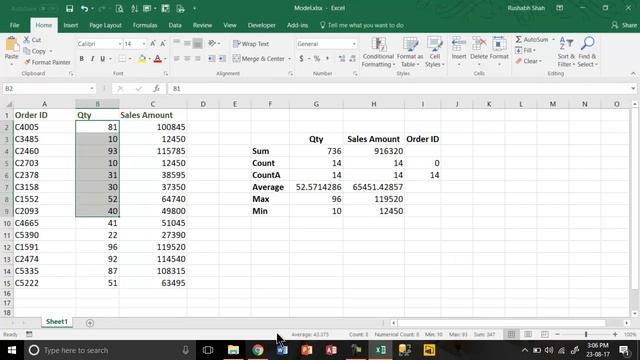640x360 pixels.
Task: Click AutoSum button
Action: (532, 40)
